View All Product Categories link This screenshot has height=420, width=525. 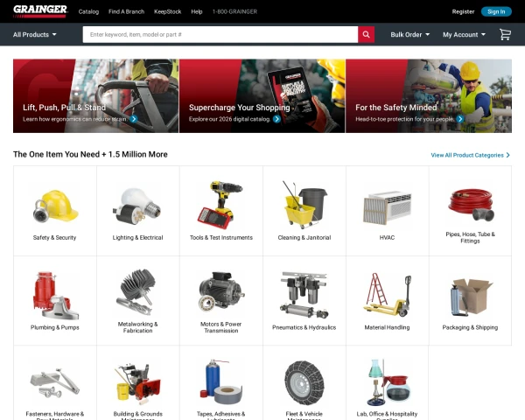pos(470,155)
